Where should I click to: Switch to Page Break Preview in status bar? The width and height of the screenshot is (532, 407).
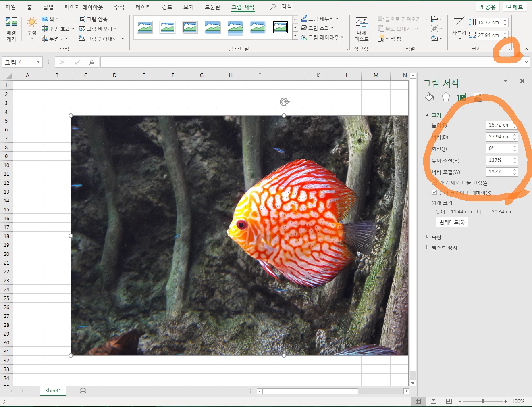(x=449, y=401)
